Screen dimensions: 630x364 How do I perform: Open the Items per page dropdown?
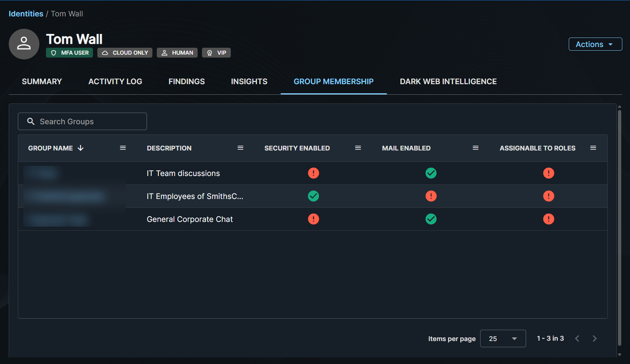click(x=503, y=338)
